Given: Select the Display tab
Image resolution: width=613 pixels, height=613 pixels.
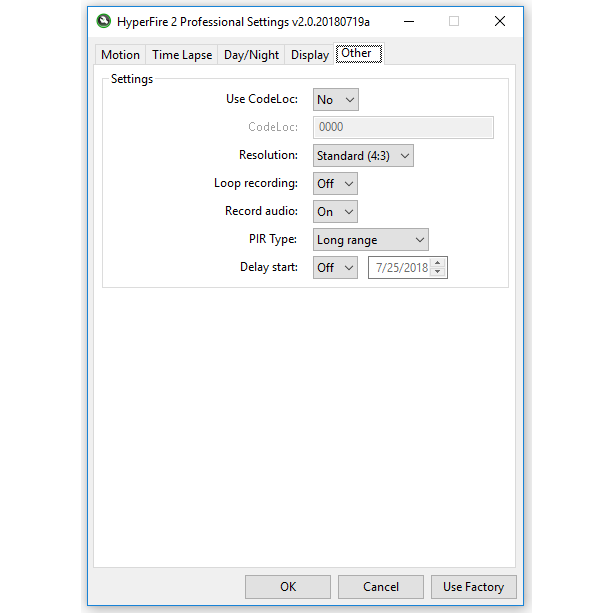Looking at the screenshot, I should coord(310,55).
